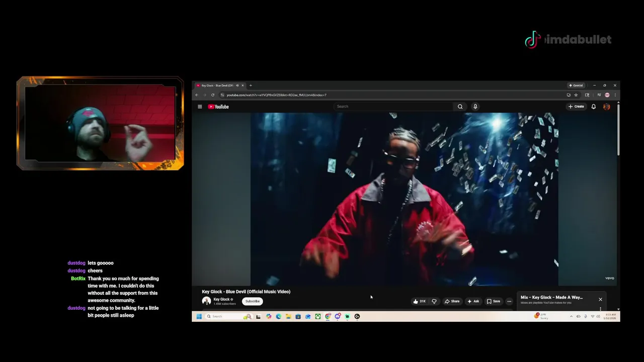The image size is (644, 362).
Task: Close the Key Glock browser tab
Action: (x=243, y=85)
